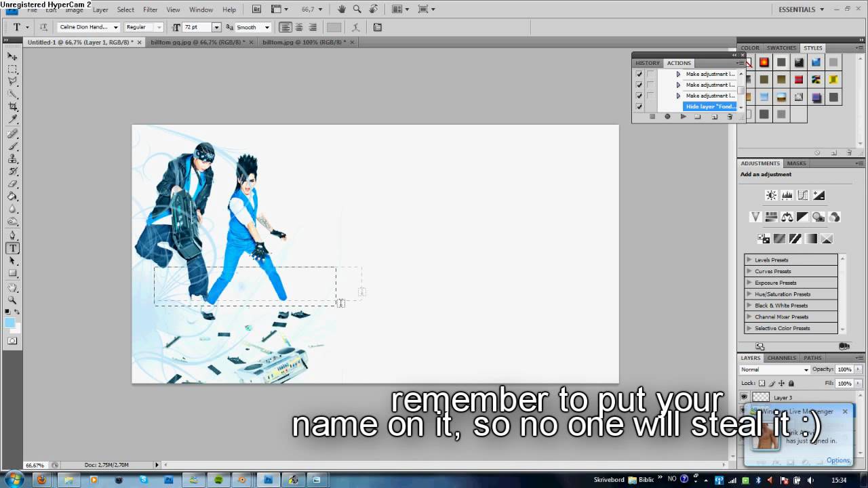Open the anti-aliasing Smooth dropdown
Screen dimensions: 868x488
[267, 28]
